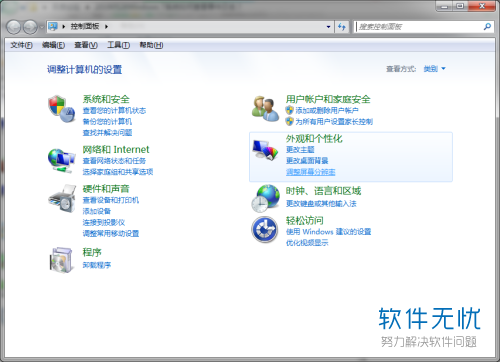
Task: Open the System and Security shield icon
Action: [x=62, y=109]
